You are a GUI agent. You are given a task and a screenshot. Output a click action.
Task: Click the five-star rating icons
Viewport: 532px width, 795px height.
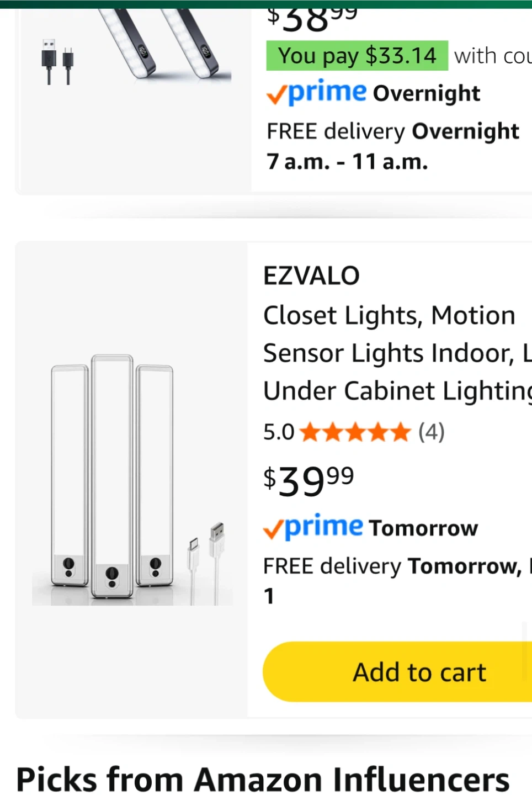pos(356,432)
